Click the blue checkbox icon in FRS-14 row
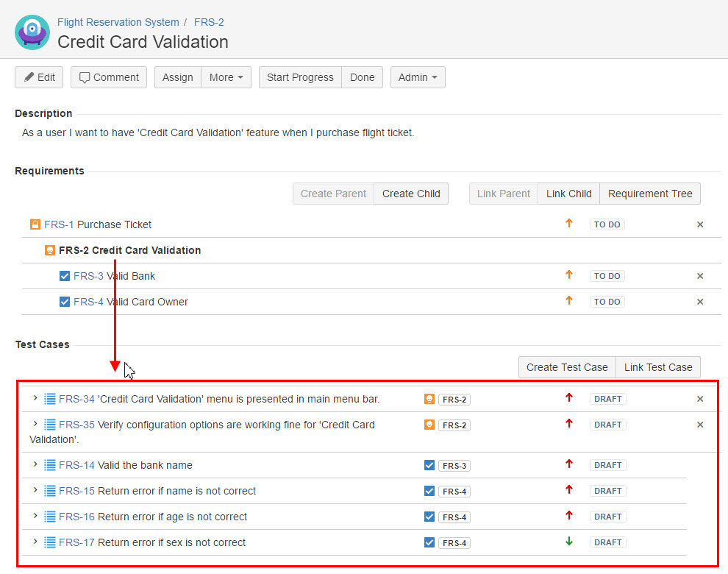Image resolution: width=728 pixels, height=574 pixels. (x=429, y=465)
